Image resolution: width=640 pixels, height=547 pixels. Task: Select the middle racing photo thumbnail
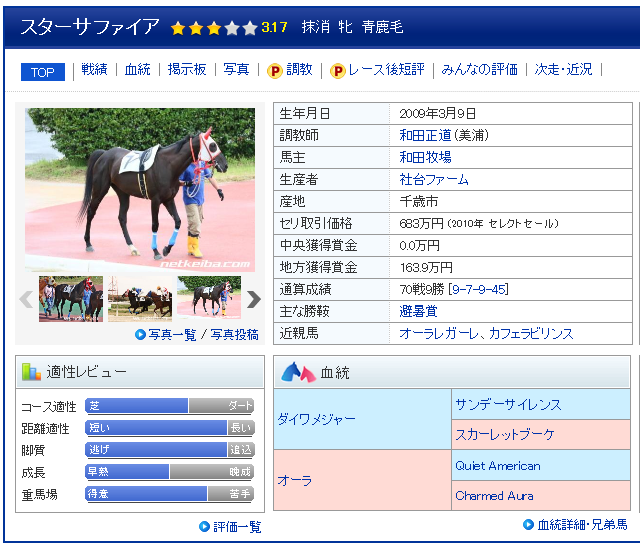140,299
